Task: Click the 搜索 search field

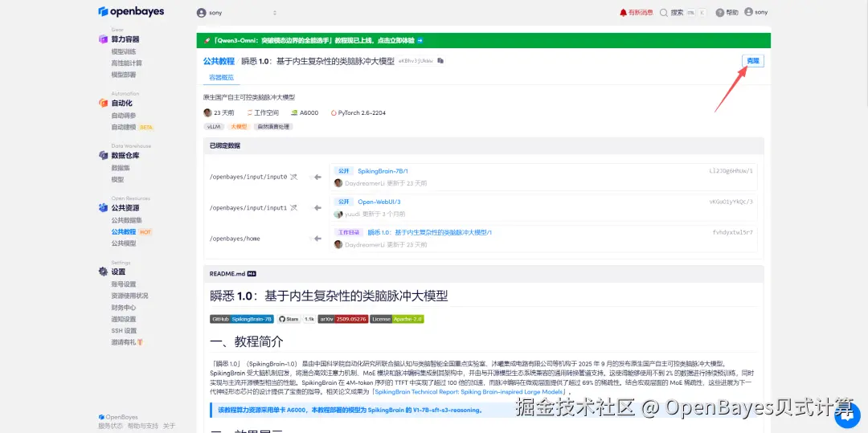Action: tap(683, 13)
